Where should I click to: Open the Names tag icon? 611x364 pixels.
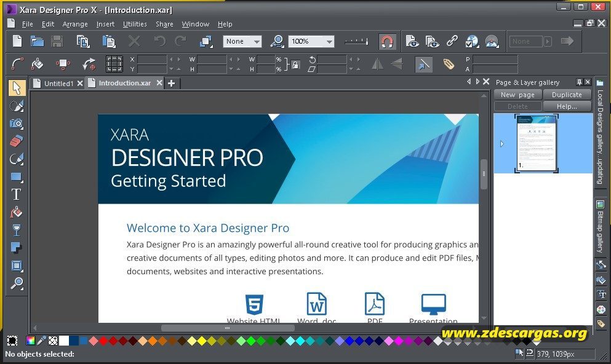click(449, 64)
